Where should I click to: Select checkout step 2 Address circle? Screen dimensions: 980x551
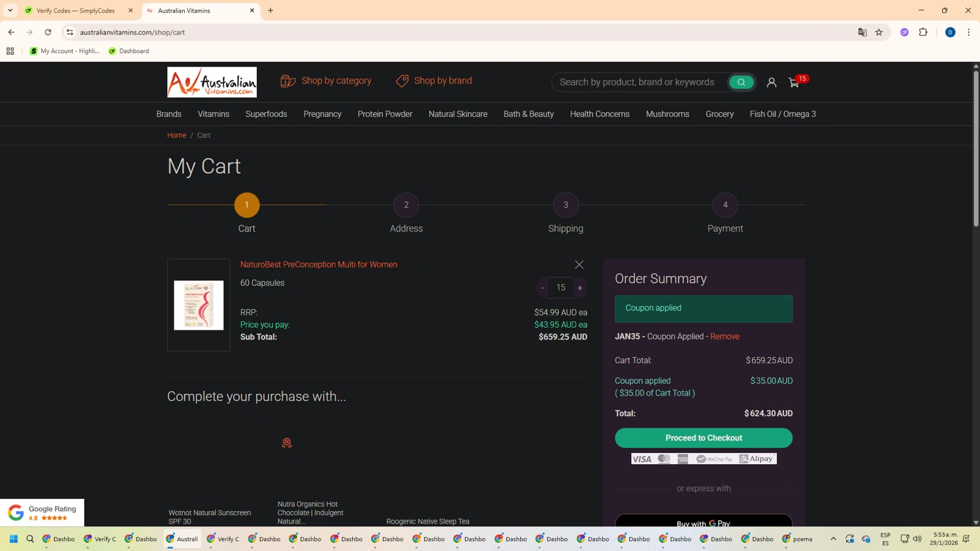[406, 205]
